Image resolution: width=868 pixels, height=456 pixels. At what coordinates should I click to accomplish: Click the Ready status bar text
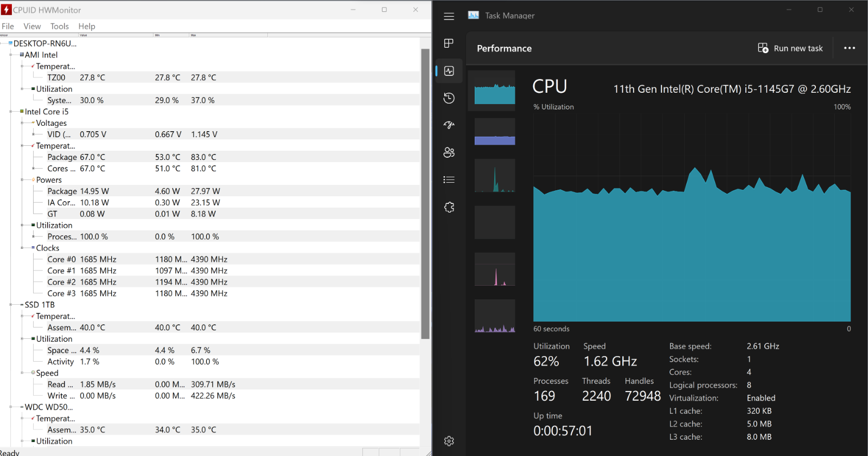click(x=10, y=453)
